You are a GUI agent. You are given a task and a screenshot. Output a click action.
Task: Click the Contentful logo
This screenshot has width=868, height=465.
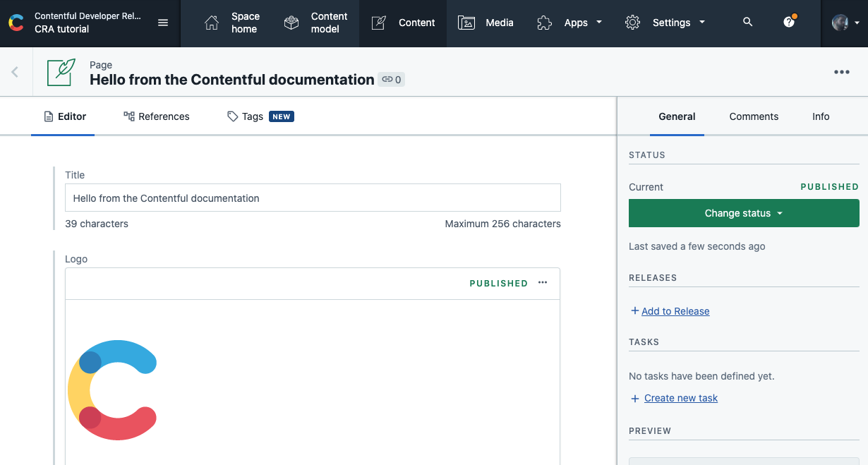(16, 23)
